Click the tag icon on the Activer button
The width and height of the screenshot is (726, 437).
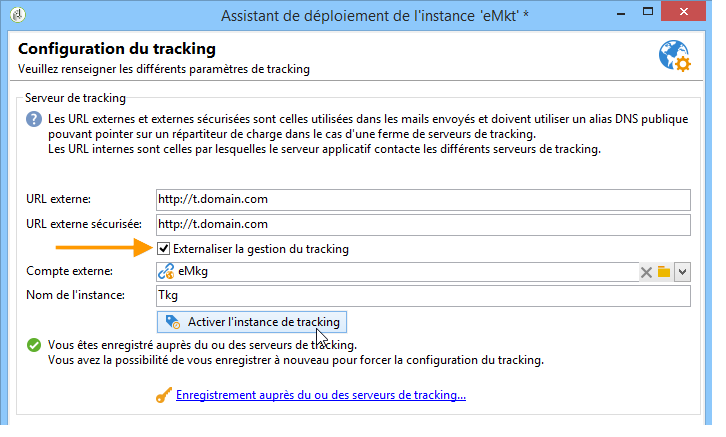pos(173,322)
